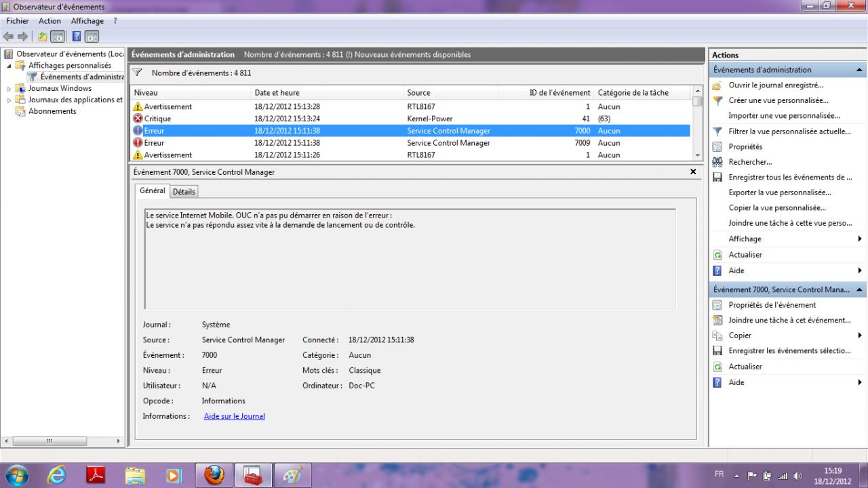This screenshot has height=488, width=868.
Task: Expand Journaux des applications tree node
Action: (x=9, y=100)
